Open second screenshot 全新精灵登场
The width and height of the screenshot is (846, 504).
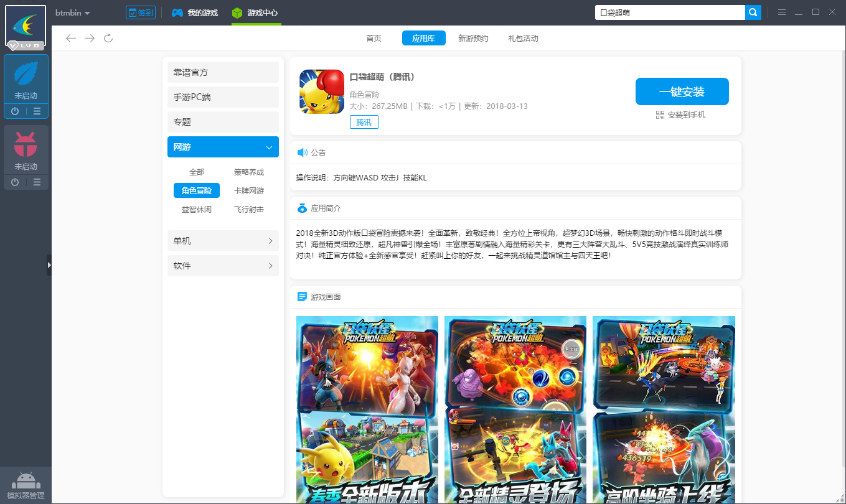click(x=515, y=409)
